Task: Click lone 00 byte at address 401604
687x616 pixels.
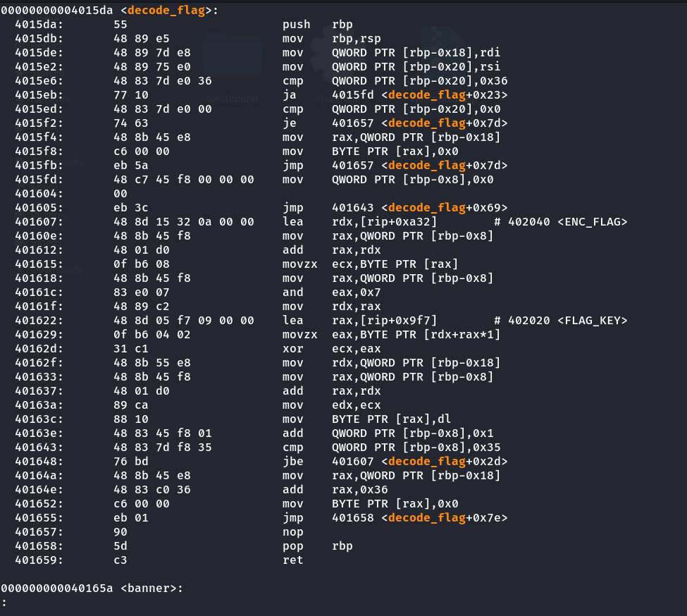Action: 120,194
